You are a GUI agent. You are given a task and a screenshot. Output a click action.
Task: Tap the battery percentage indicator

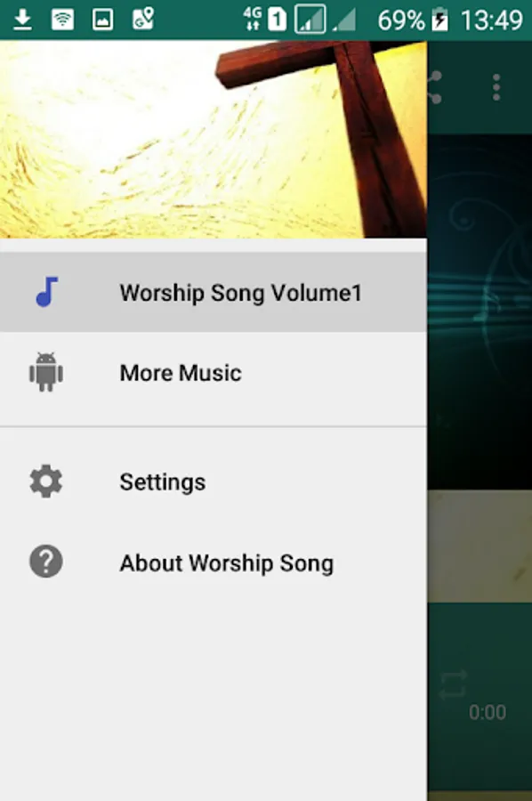tap(401, 20)
